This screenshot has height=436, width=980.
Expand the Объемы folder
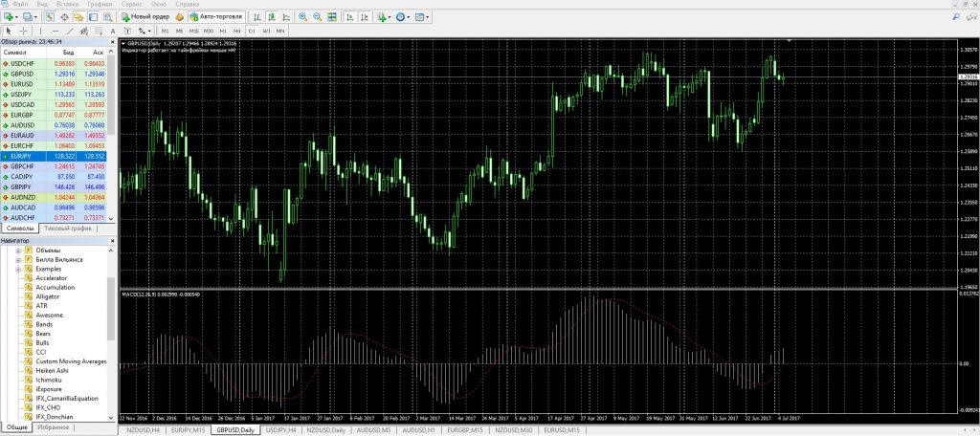pos(19,251)
